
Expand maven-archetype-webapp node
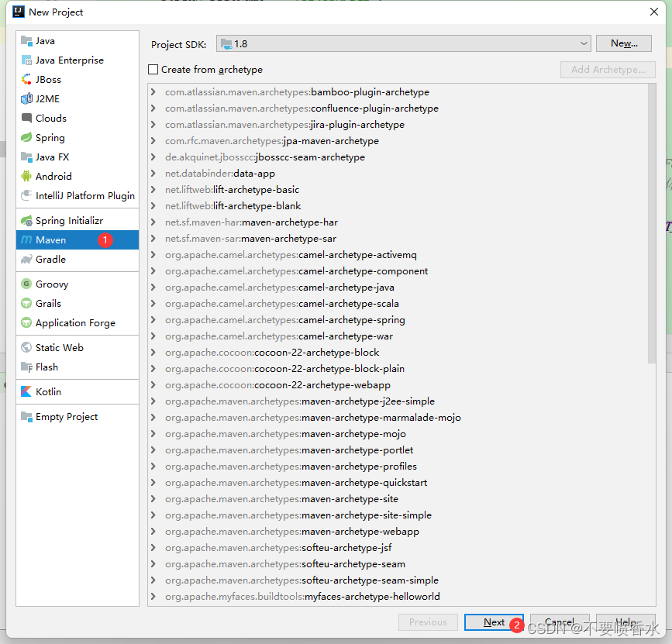pyautogui.click(x=153, y=532)
